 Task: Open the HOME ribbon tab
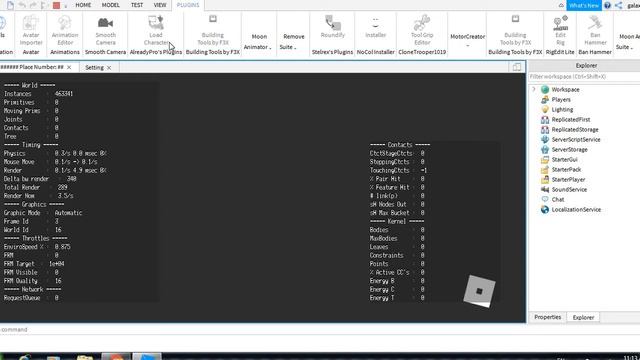[83, 5]
